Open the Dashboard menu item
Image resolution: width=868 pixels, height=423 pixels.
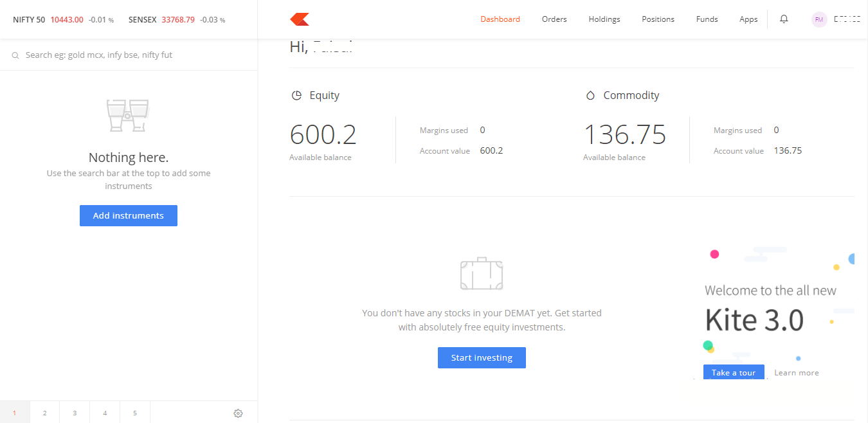pos(500,19)
